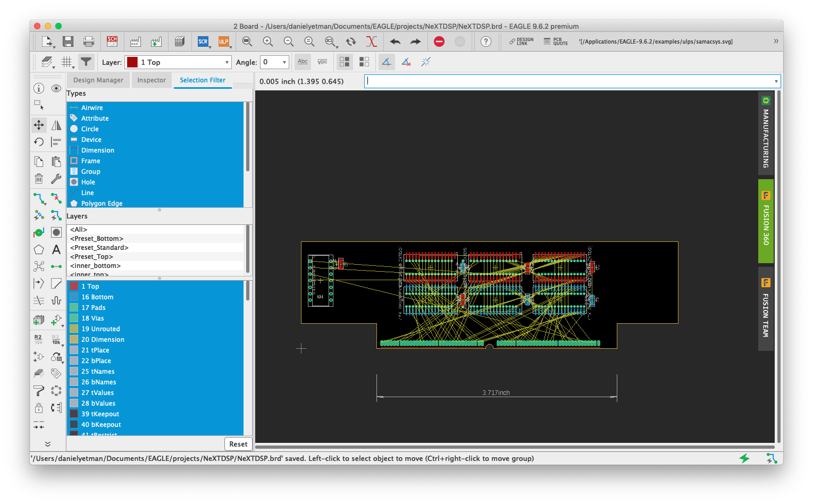Select the Route airwire tool
Image resolution: width=813 pixels, height=504 pixels.
click(39, 198)
